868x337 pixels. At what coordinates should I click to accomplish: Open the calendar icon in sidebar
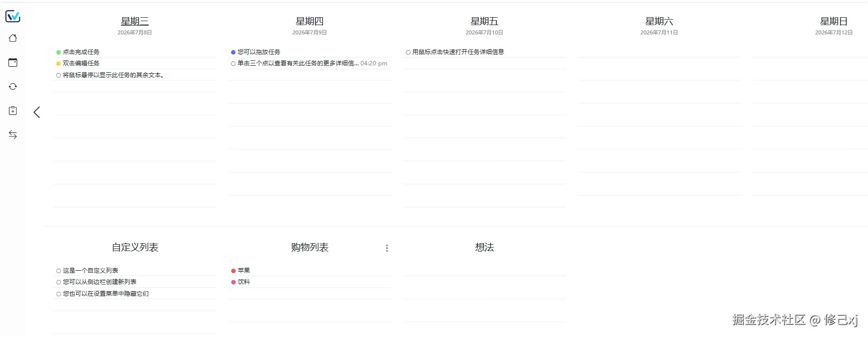click(13, 62)
